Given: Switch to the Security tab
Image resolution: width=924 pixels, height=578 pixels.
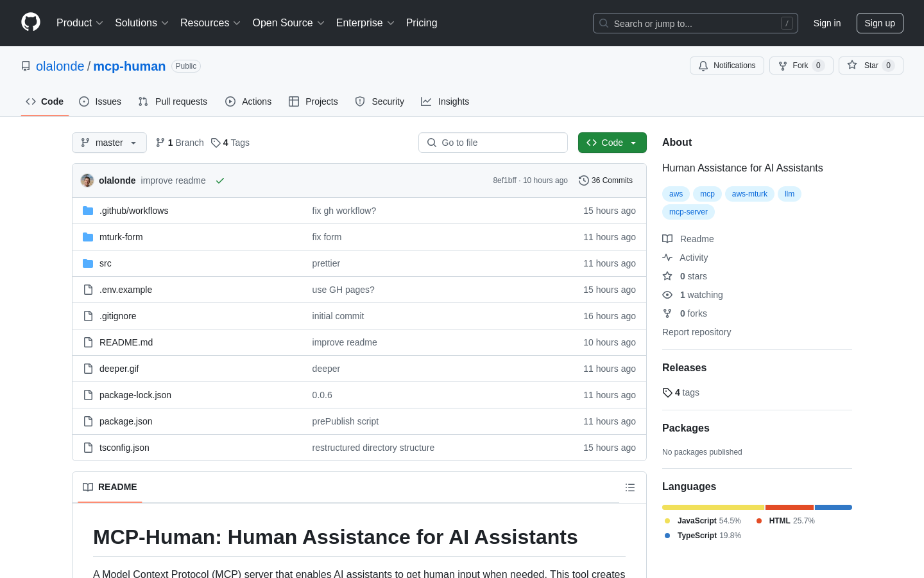Looking at the screenshot, I should 380,101.
